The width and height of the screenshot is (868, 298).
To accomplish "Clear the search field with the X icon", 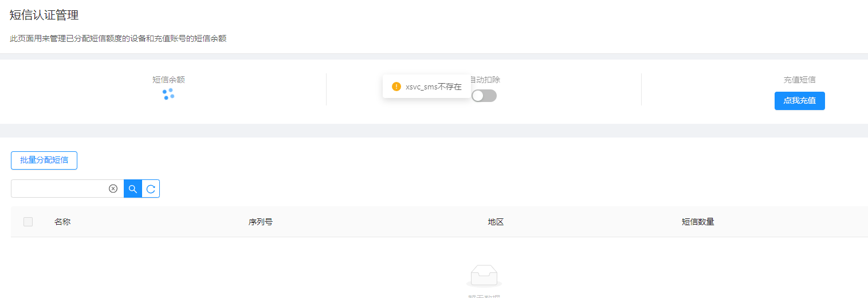I will point(113,189).
